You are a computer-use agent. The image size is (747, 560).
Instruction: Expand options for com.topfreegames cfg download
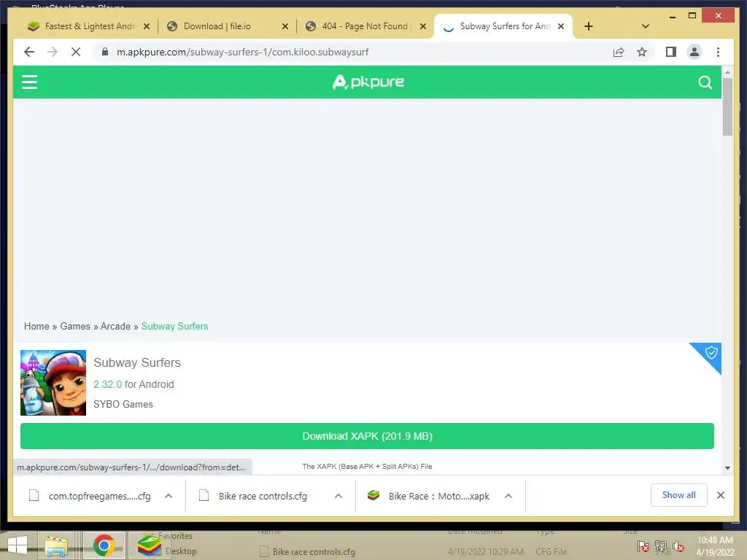169,496
